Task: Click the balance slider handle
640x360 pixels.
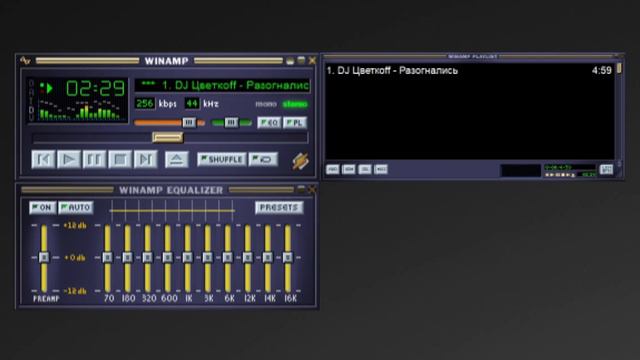Action: click(x=231, y=122)
